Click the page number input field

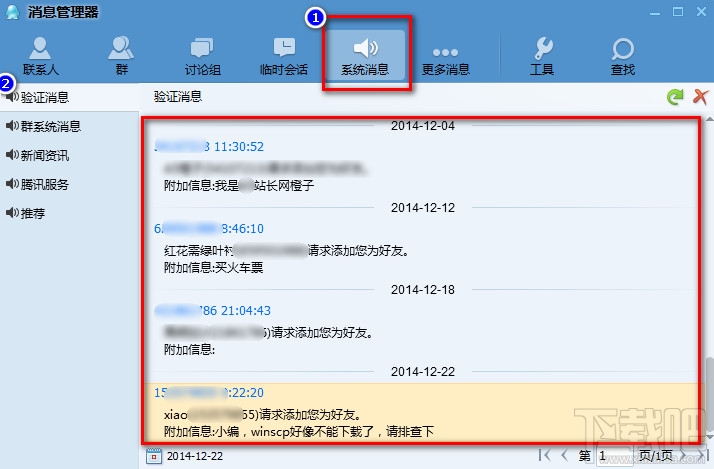click(x=613, y=455)
